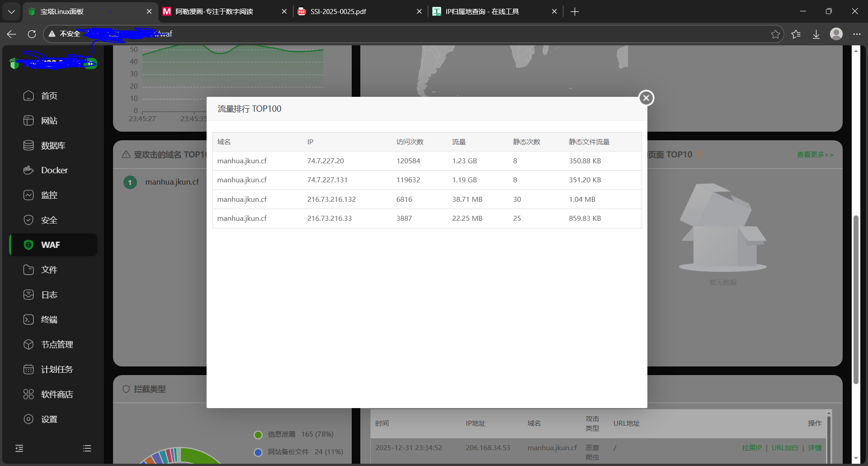Click the browser address bar

tap(407, 34)
